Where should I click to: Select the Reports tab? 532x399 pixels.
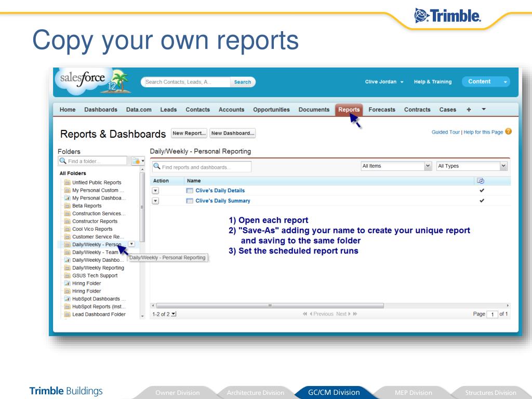349,110
